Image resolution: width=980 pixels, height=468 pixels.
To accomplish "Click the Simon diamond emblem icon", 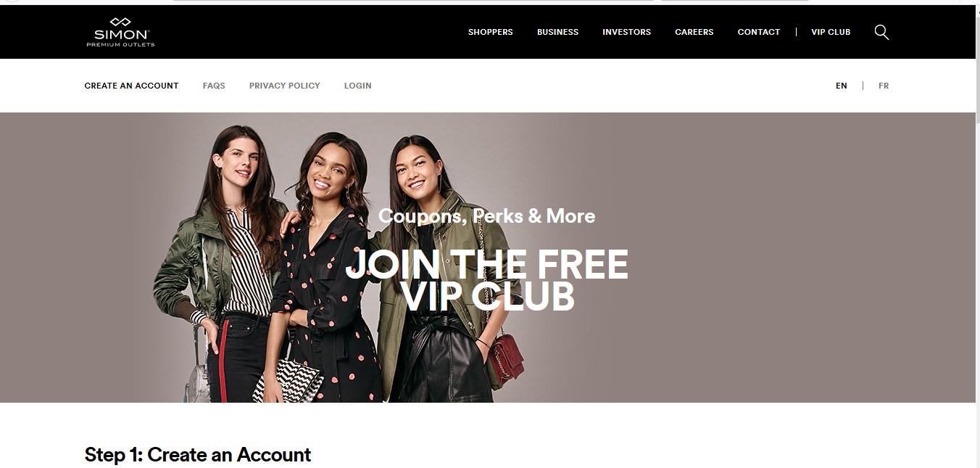I will coord(120,22).
